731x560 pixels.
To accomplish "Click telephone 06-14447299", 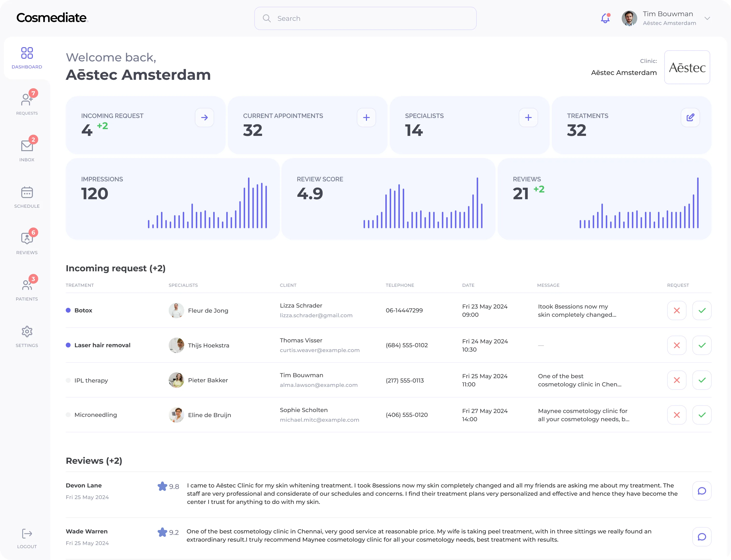I will [x=404, y=310].
